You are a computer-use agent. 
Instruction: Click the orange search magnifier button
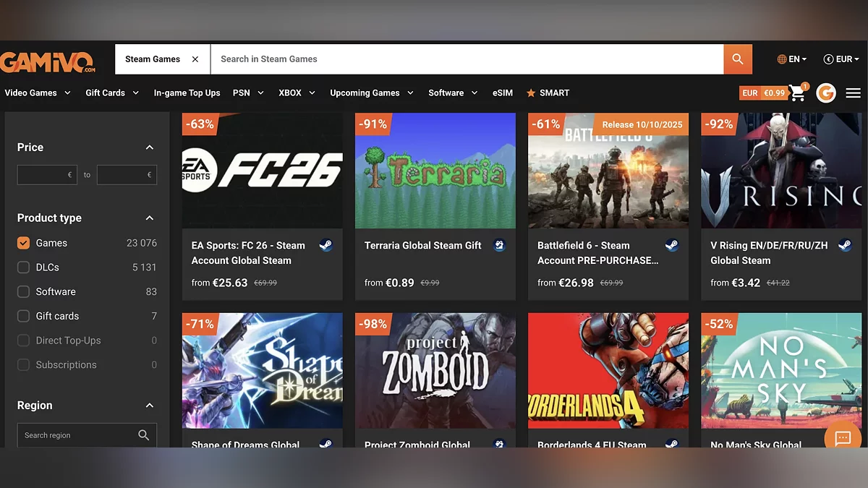coord(738,59)
